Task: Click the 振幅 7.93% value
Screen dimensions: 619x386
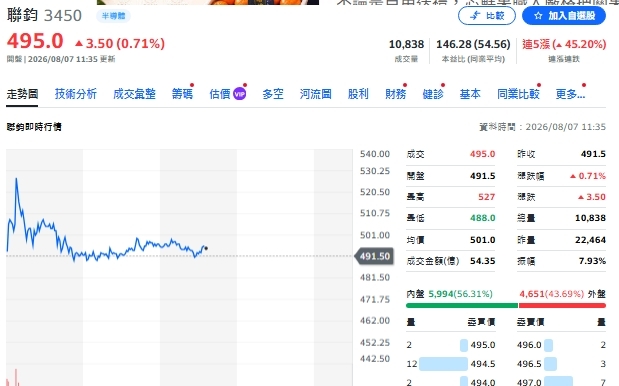Action: [x=592, y=261]
